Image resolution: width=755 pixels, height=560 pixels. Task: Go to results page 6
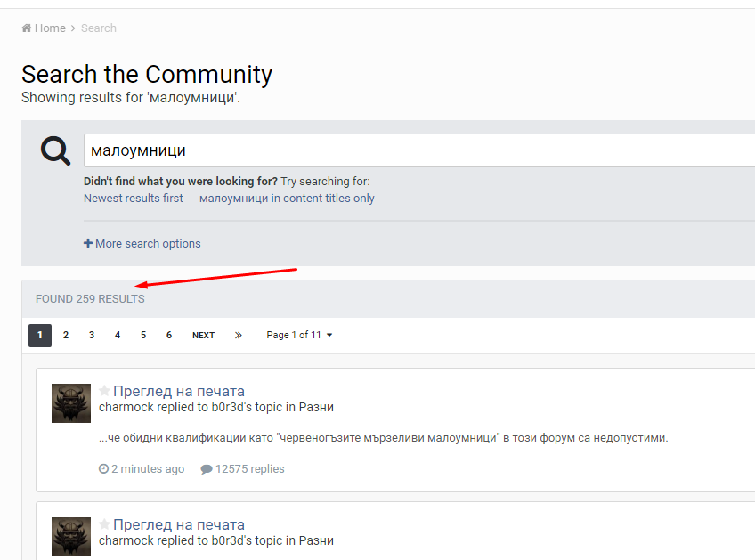coord(169,335)
